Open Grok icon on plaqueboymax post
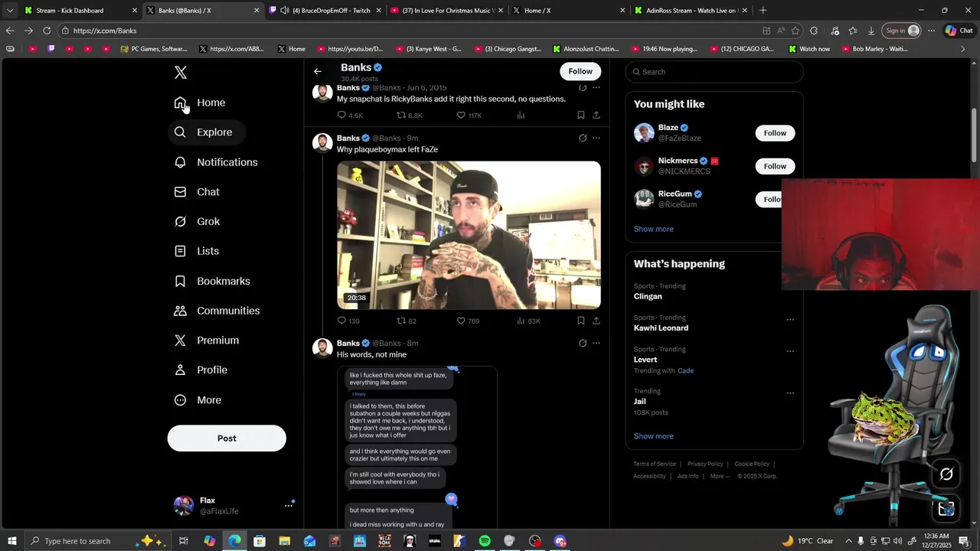This screenshot has height=551, width=980. click(583, 139)
